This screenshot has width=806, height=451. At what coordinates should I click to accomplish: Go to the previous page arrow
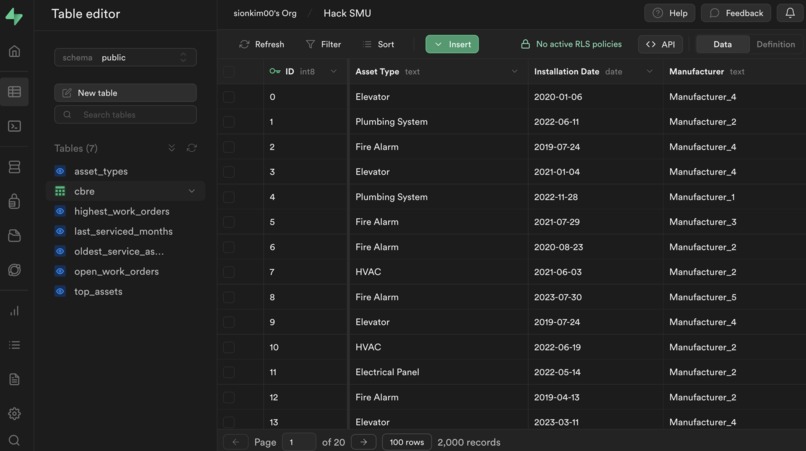tap(235, 442)
